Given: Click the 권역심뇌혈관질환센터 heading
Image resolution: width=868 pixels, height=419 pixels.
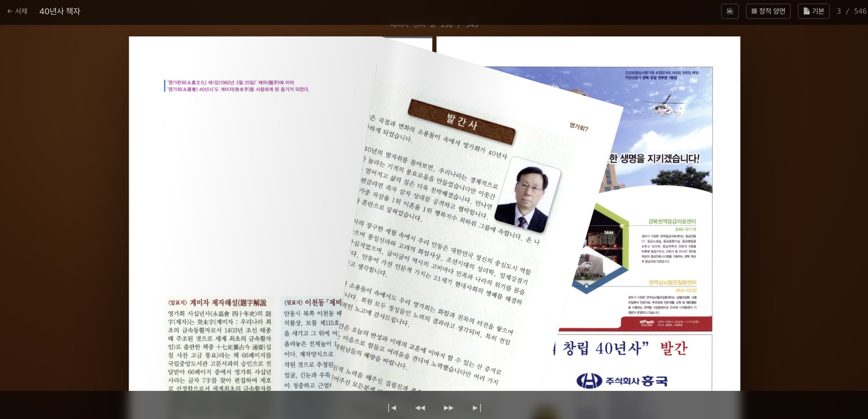Looking at the screenshot, I should (673, 282).
